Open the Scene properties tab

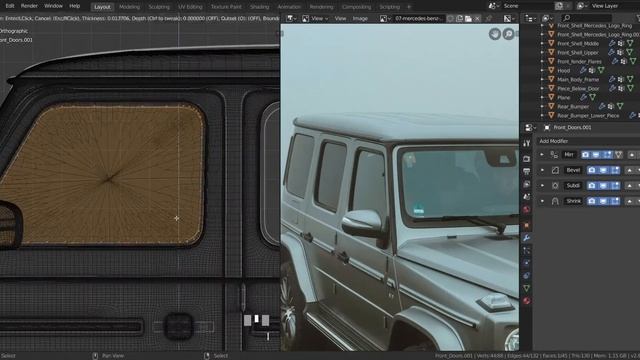[x=527, y=197]
